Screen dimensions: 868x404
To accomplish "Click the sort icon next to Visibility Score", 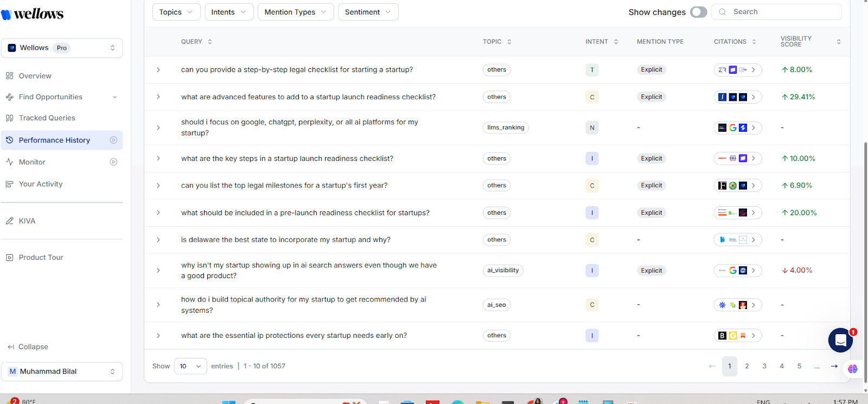I will click(838, 42).
